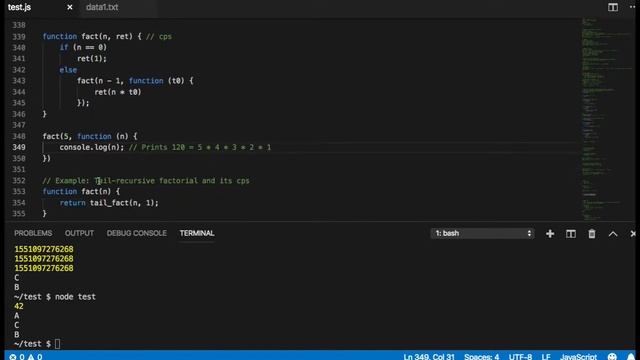
Task: Click 'ret(n * t0)' code line
Action: pos(118,92)
